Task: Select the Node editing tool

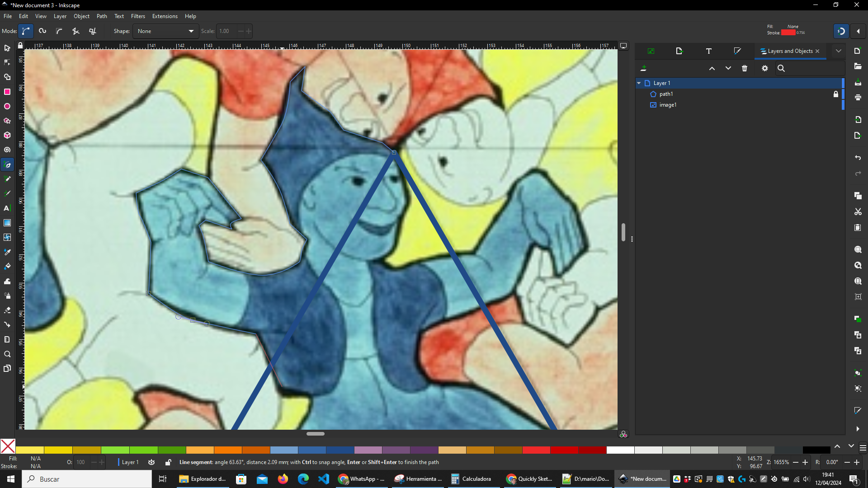Action: click(7, 62)
